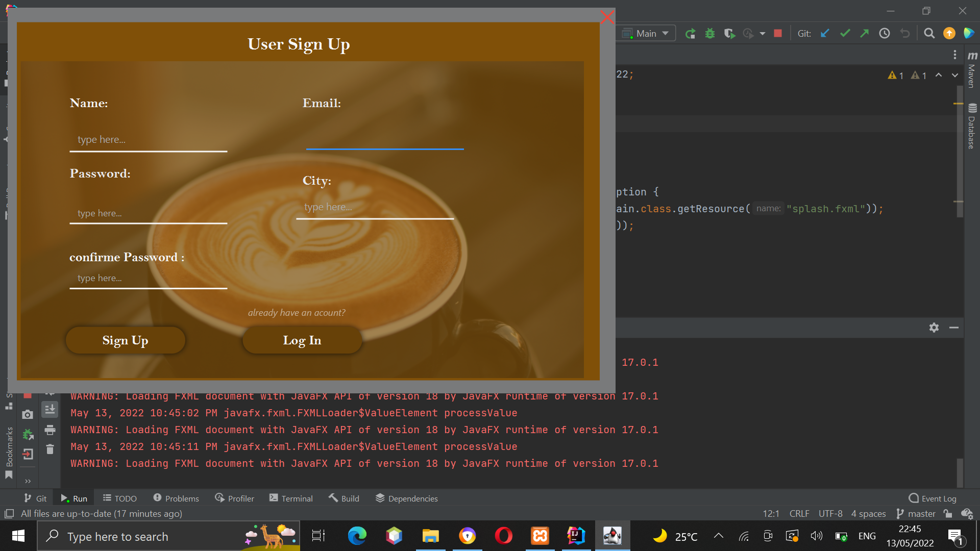Start the debugger with the bug icon
Viewport: 980px width, 551px height.
710,33
